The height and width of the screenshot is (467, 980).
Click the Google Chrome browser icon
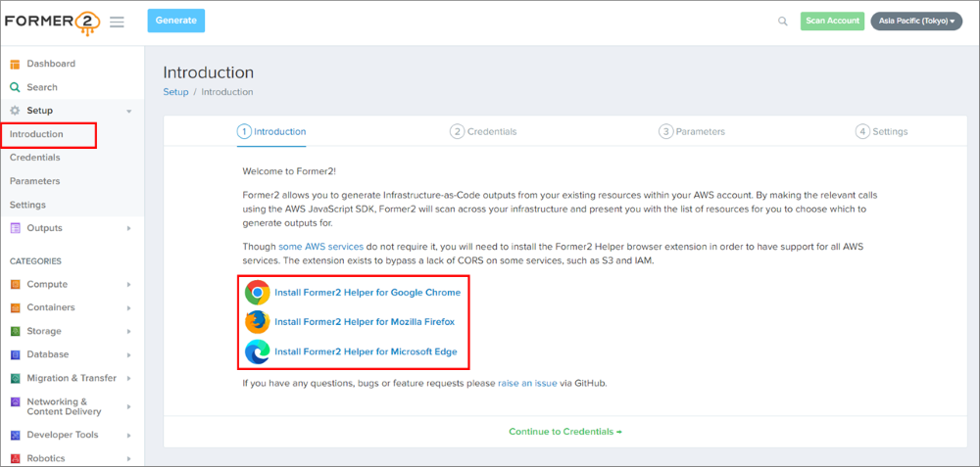coord(257,292)
